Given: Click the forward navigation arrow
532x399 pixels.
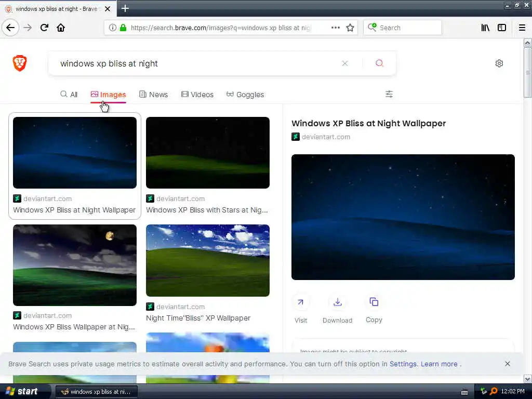Looking at the screenshot, I should pos(28,28).
